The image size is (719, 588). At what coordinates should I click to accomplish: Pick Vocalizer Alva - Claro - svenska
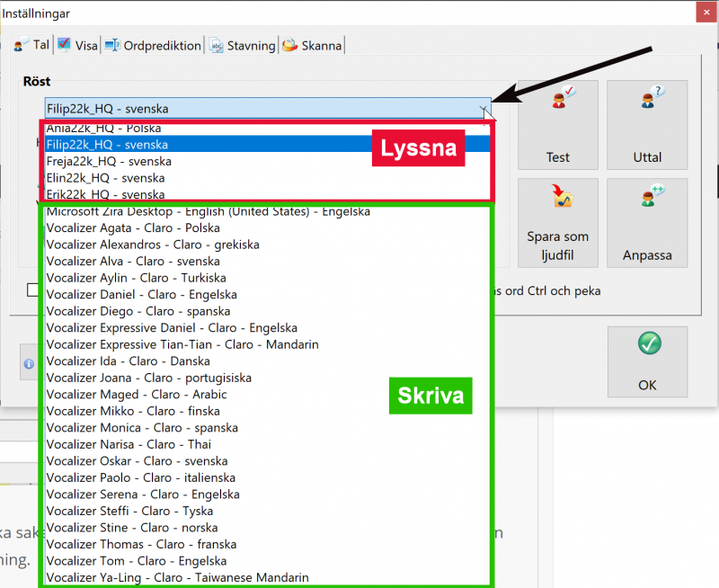(x=267, y=261)
